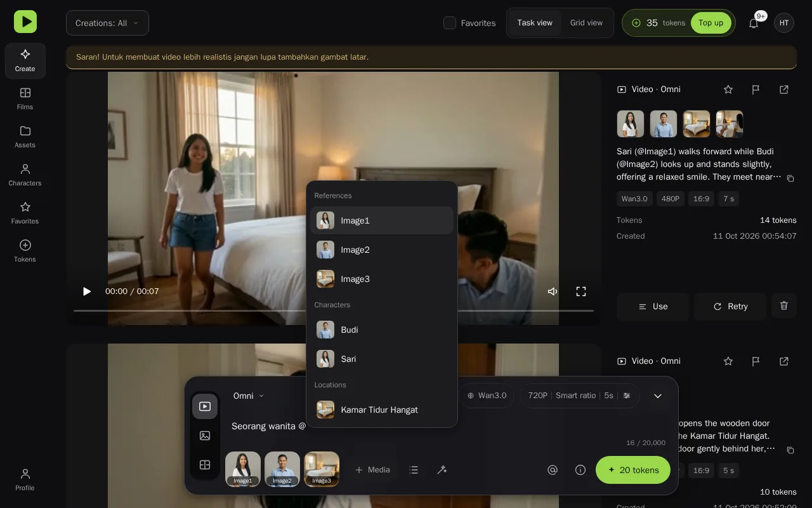
Task: Enter fullscreen on the video player
Action: point(581,291)
